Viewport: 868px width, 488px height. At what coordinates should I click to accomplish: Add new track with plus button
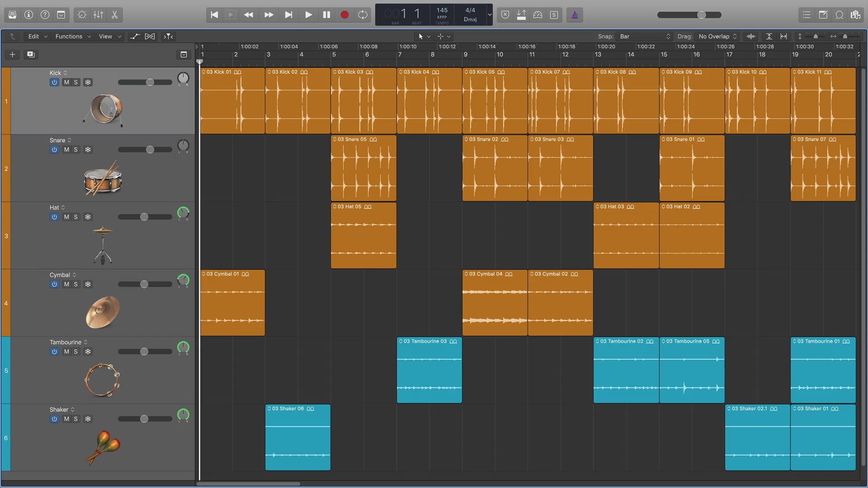(x=13, y=55)
